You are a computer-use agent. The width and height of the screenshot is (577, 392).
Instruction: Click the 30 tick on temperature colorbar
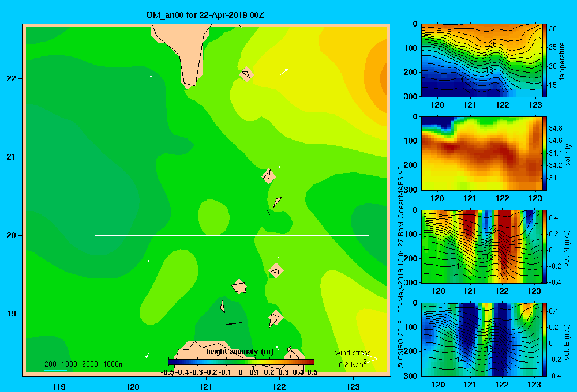[553, 29]
